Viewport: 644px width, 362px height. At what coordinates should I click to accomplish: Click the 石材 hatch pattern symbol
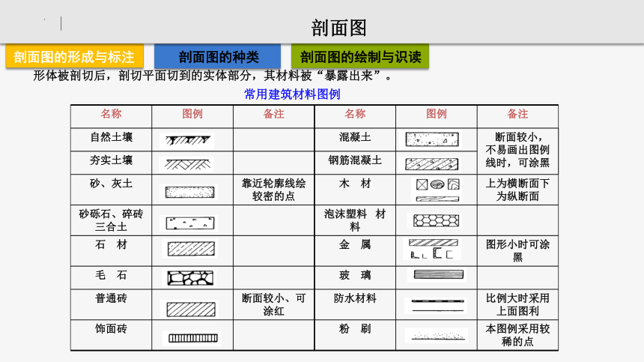pyautogui.click(x=190, y=249)
